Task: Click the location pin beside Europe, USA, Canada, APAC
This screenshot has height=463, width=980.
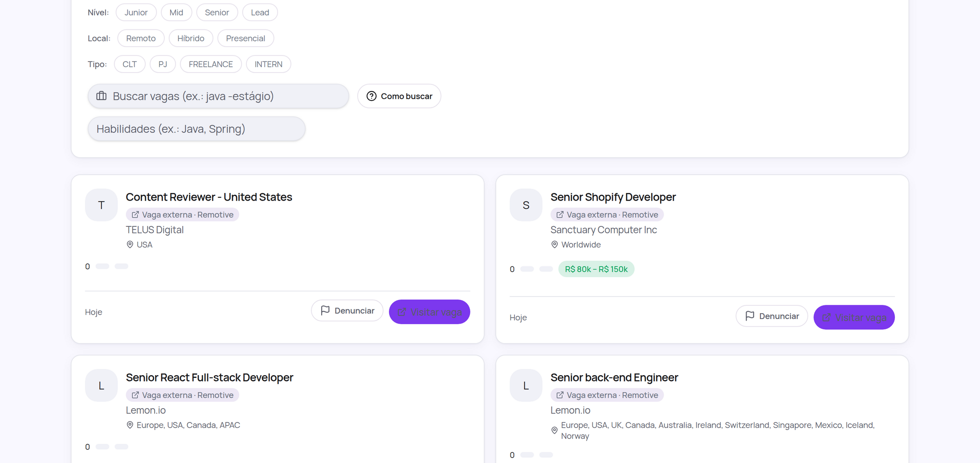Action: [130, 425]
